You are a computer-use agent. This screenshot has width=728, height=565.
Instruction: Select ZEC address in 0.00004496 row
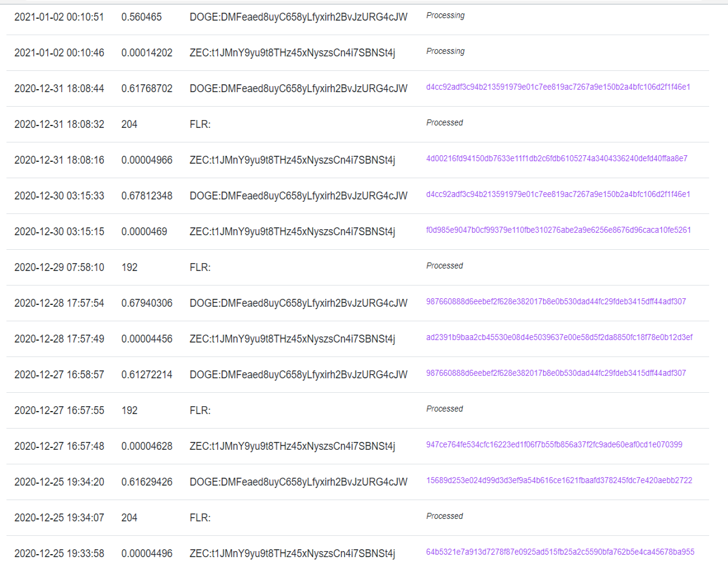click(292, 553)
